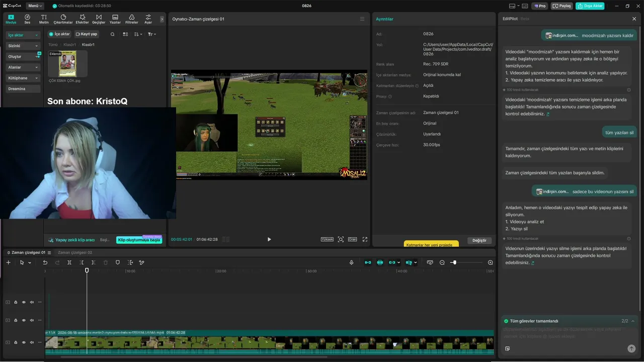Image resolution: width=644 pixels, height=362 pixels.
Task: Toggle eye visibility on middle track
Action: (x=24, y=320)
